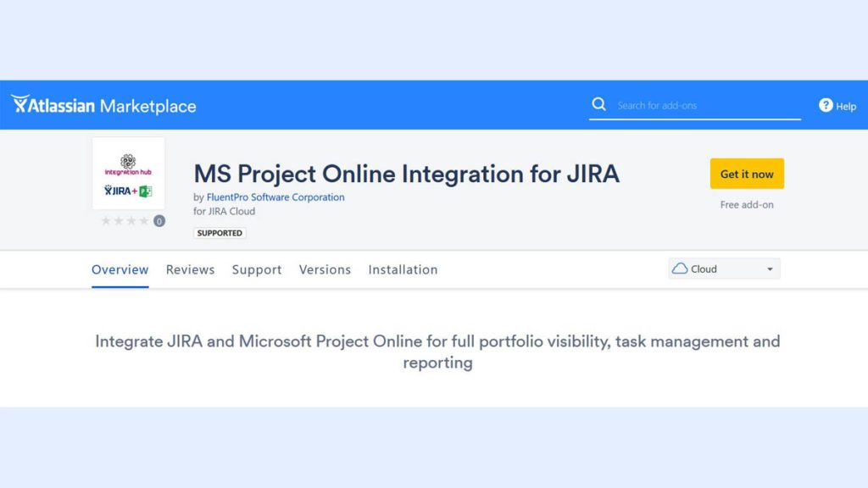
Task: Open the FluentPro Software Corporation vendor link
Action: pyautogui.click(x=275, y=197)
